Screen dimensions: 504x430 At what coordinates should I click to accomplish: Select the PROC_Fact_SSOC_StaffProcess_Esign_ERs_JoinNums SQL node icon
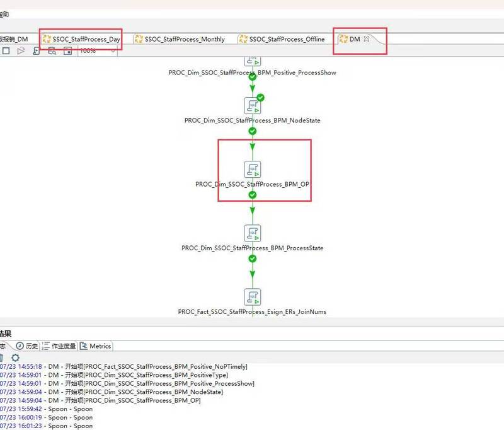(x=253, y=296)
